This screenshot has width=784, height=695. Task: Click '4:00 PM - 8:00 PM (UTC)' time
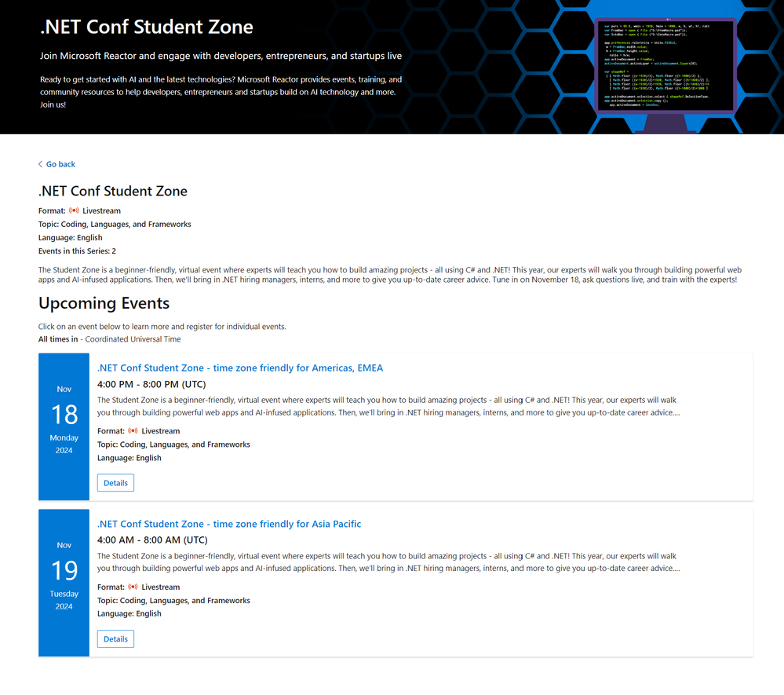pyautogui.click(x=151, y=384)
